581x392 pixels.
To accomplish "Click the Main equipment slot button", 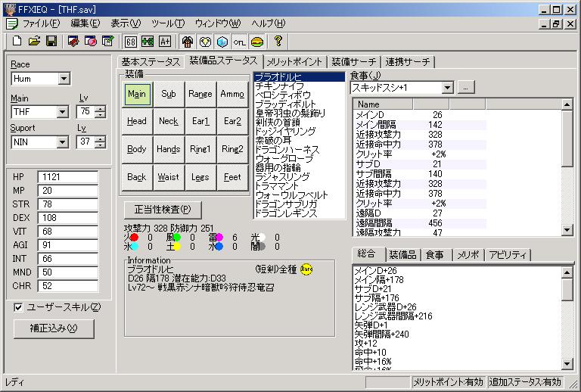I will pyautogui.click(x=137, y=94).
